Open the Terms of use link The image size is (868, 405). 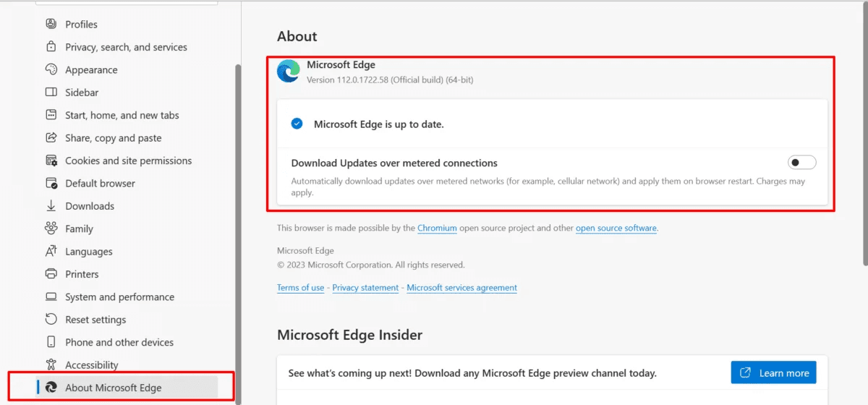tap(300, 287)
